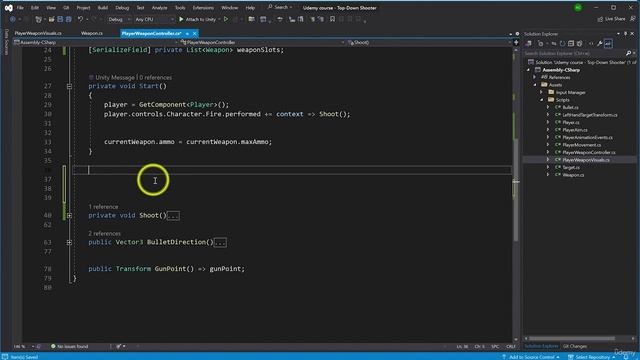Expand the collapsed Shoot() method
Image resolution: width=640 pixels, height=360 pixels.
[69, 216]
